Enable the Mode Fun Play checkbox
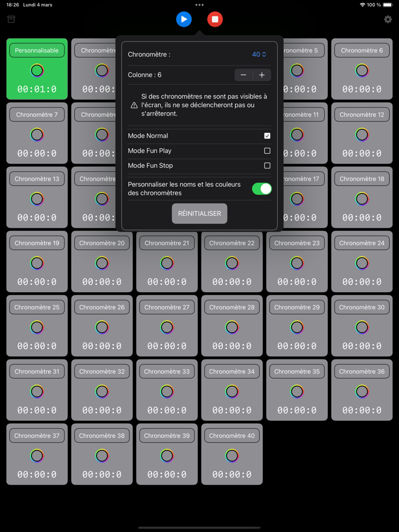The height and width of the screenshot is (532, 399). point(267,150)
